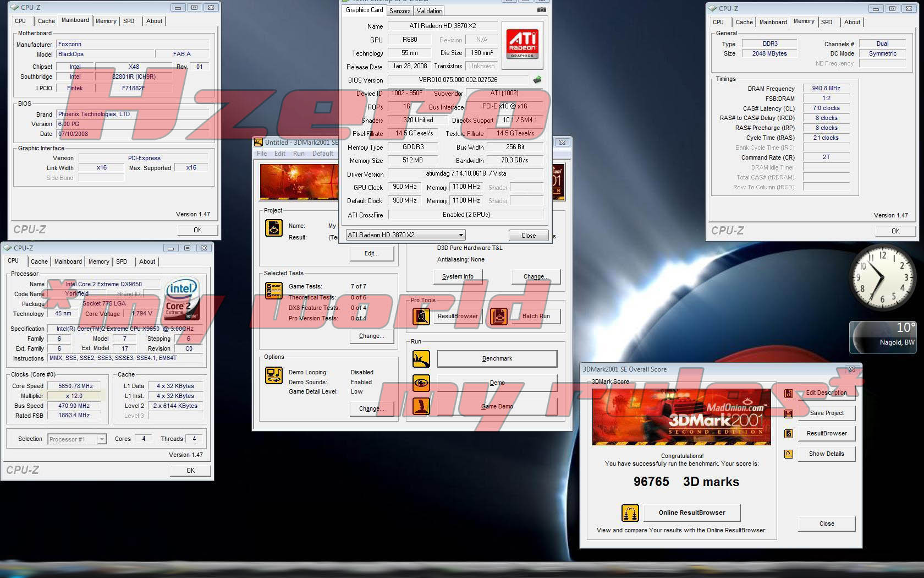Click the System Info button
This screenshot has width=924, height=578.
click(x=458, y=277)
